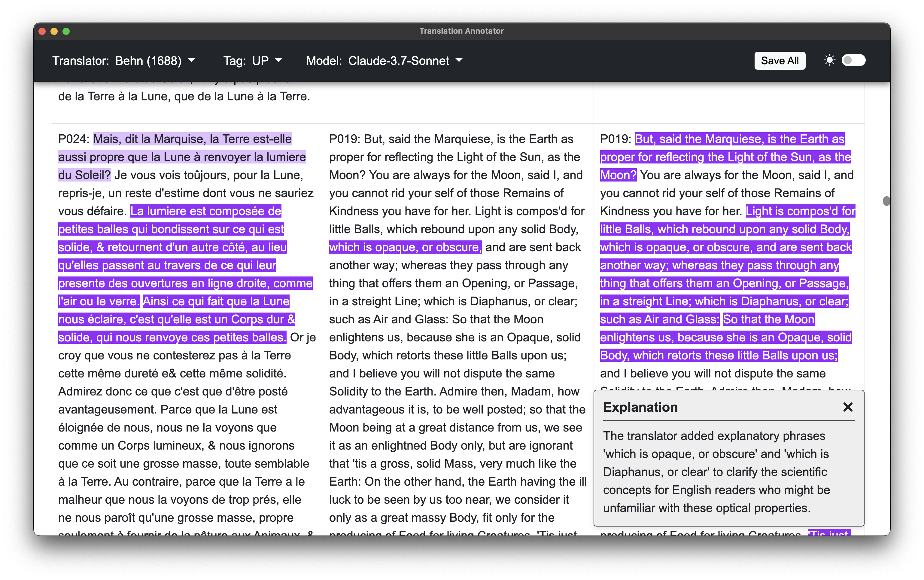
Task: Click the Save All button
Action: coord(779,61)
